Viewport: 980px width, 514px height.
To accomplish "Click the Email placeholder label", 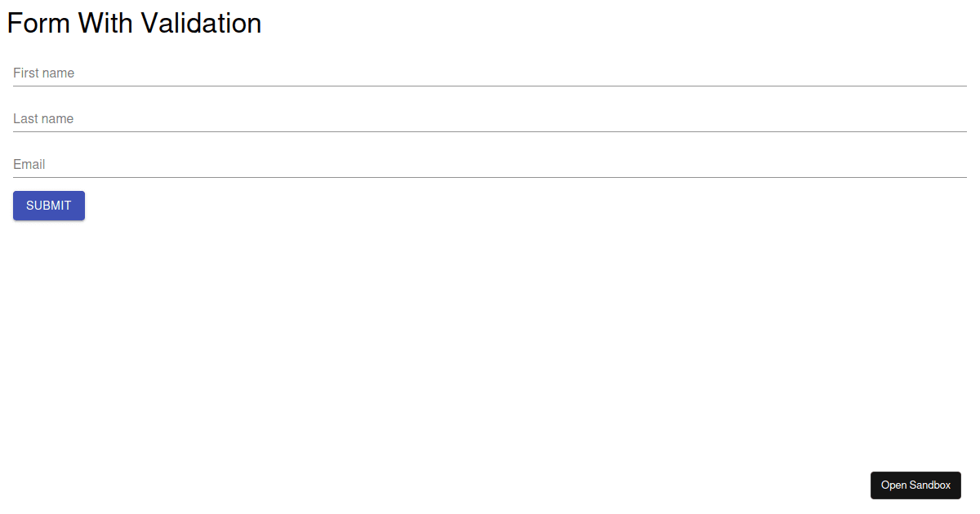I will click(x=29, y=164).
